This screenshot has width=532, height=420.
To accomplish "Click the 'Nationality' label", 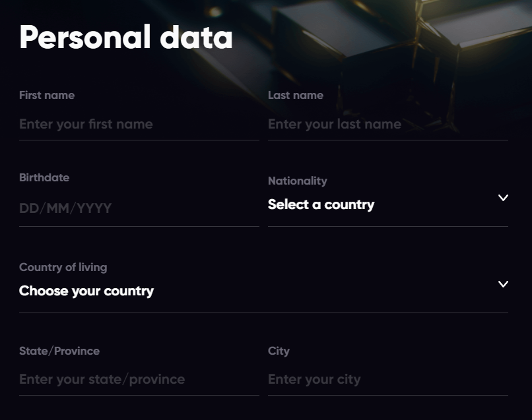I will tap(298, 181).
